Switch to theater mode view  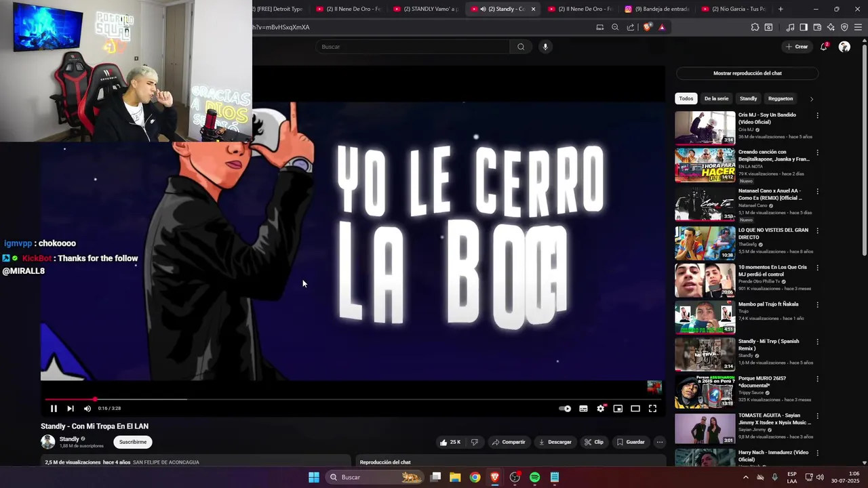(x=635, y=409)
